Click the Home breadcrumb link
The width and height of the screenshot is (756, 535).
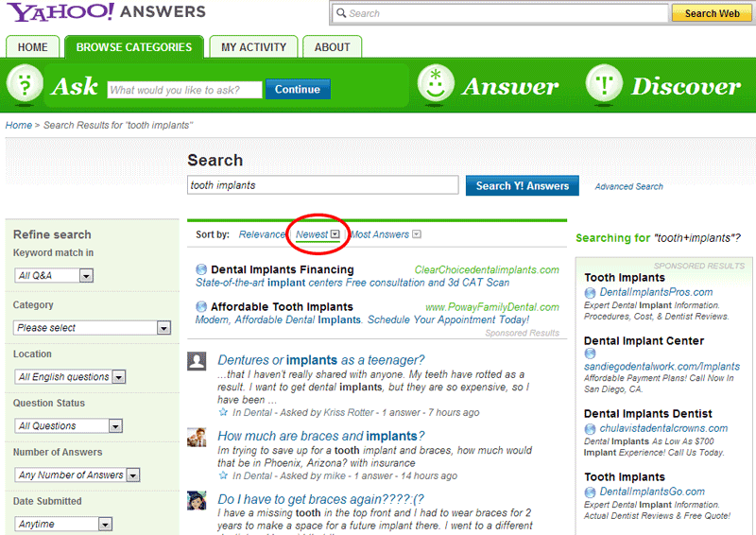click(18, 126)
